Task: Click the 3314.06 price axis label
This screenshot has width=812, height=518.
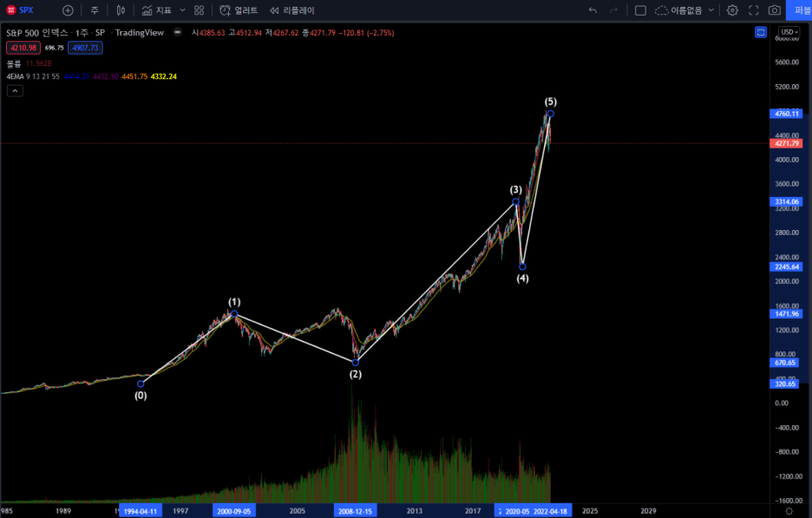Action: coord(786,201)
